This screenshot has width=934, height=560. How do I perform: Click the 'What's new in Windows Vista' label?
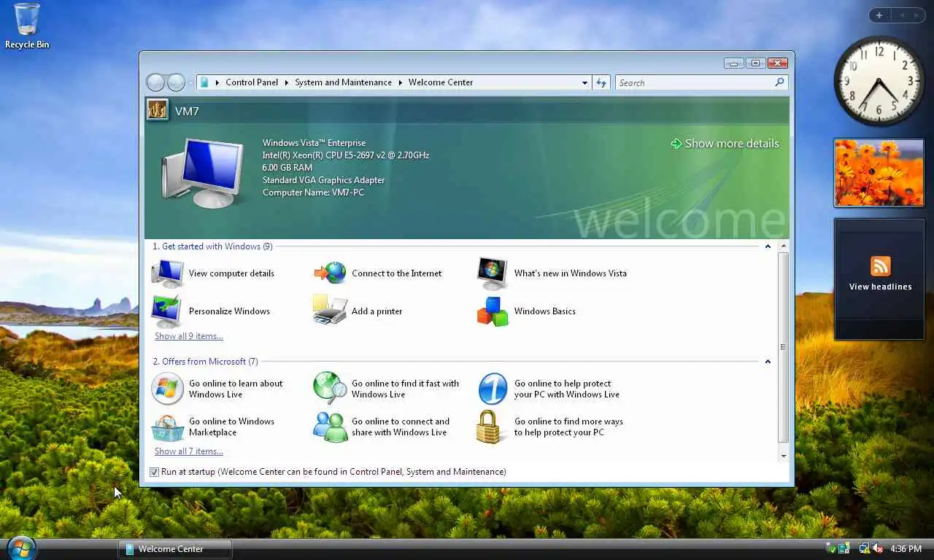(x=571, y=273)
